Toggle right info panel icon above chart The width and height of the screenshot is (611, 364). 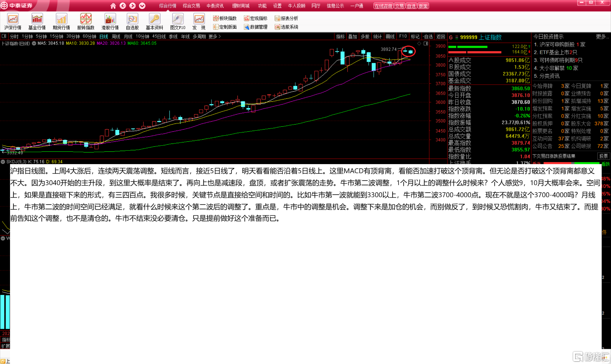(x=426, y=43)
